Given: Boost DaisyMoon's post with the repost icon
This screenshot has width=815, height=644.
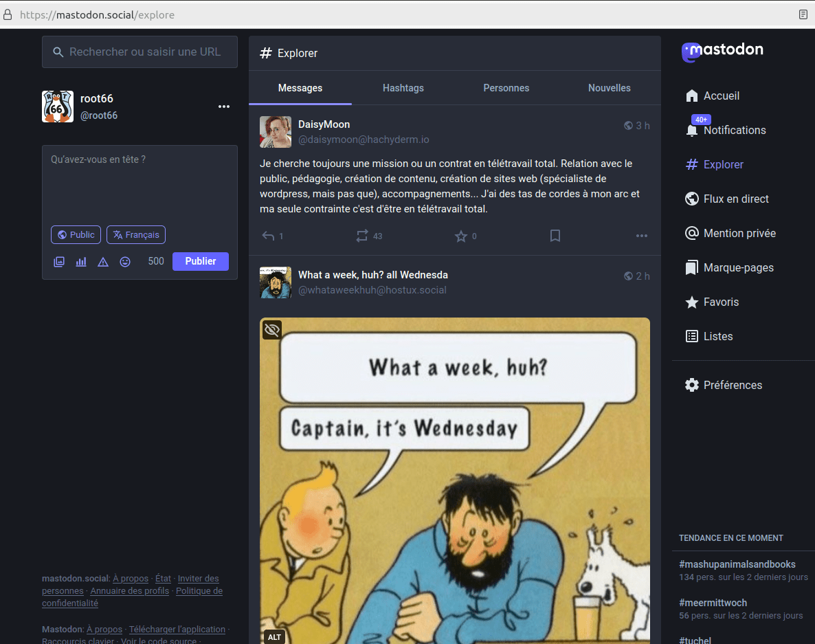Looking at the screenshot, I should (362, 236).
